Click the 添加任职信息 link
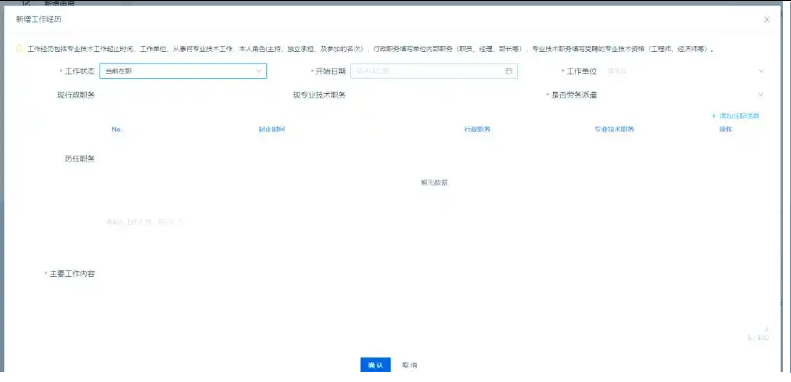 tap(735, 116)
